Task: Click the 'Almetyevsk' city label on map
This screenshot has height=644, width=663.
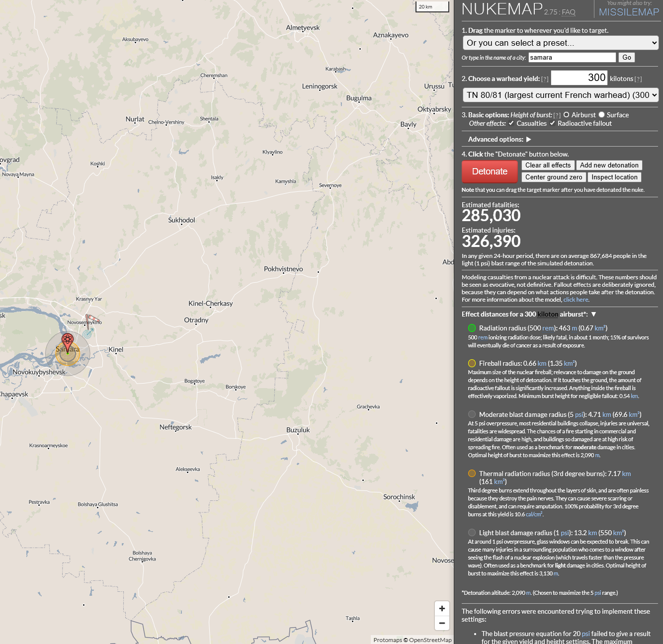Action: (x=303, y=28)
